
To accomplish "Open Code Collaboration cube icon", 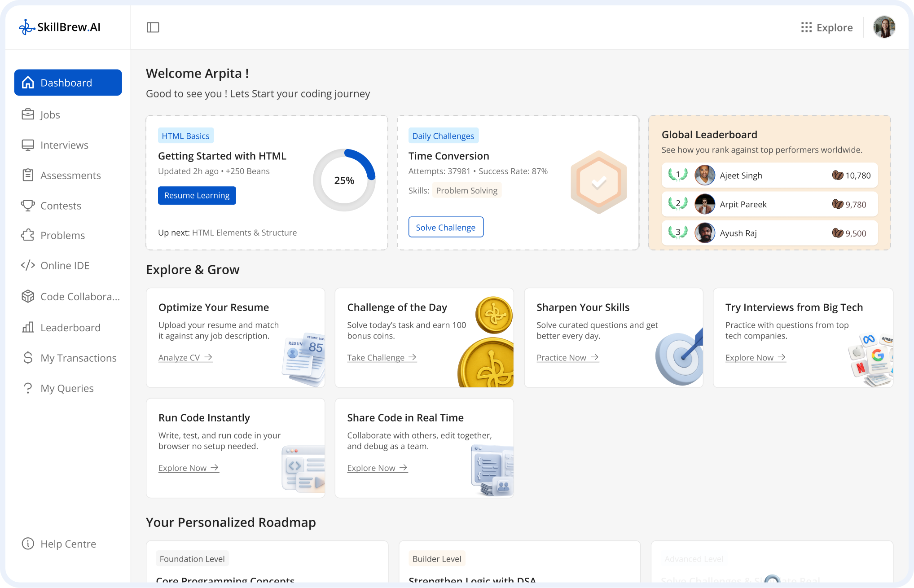I will pos(28,296).
